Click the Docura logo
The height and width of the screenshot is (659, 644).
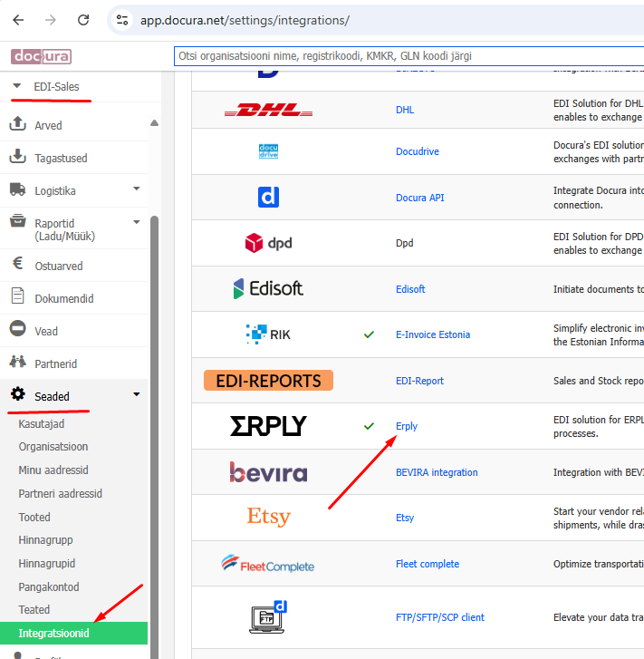pos(41,56)
